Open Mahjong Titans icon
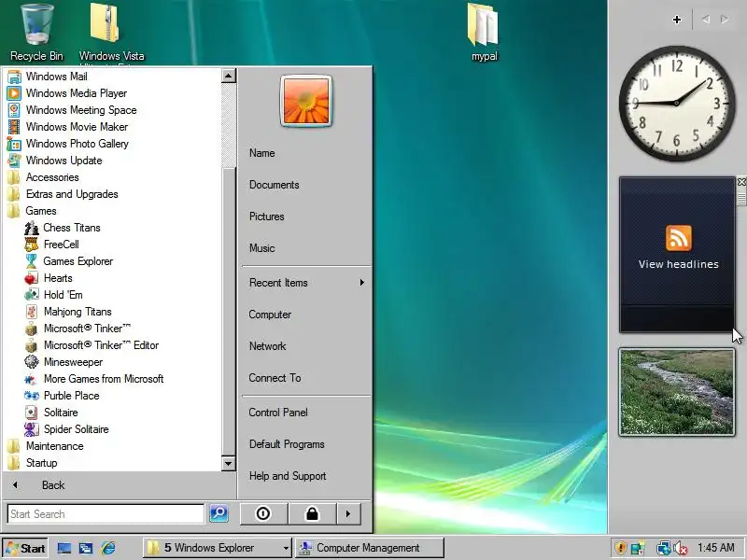The image size is (747, 560). click(32, 312)
